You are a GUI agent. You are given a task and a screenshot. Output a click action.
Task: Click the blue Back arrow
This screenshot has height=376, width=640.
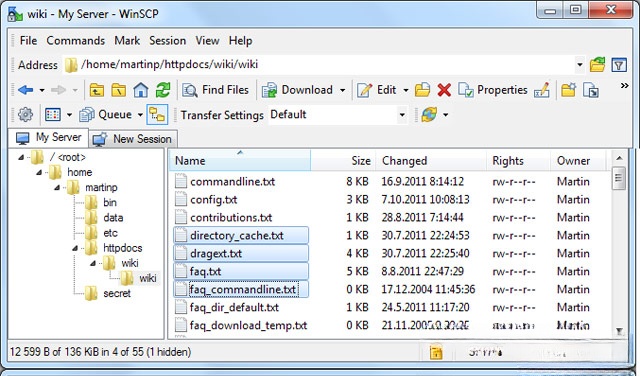point(25,90)
